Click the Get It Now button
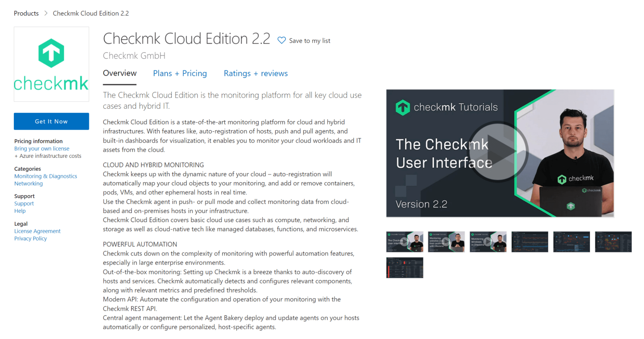 51,121
